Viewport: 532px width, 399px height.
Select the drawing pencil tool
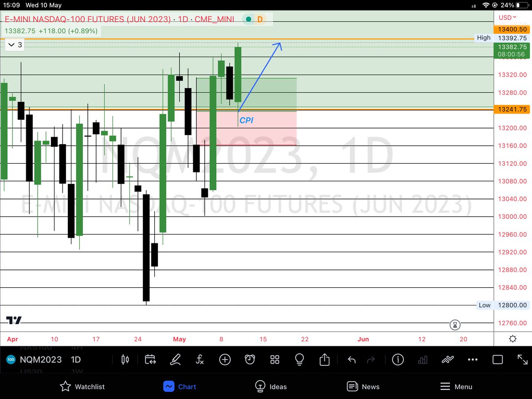pos(175,360)
